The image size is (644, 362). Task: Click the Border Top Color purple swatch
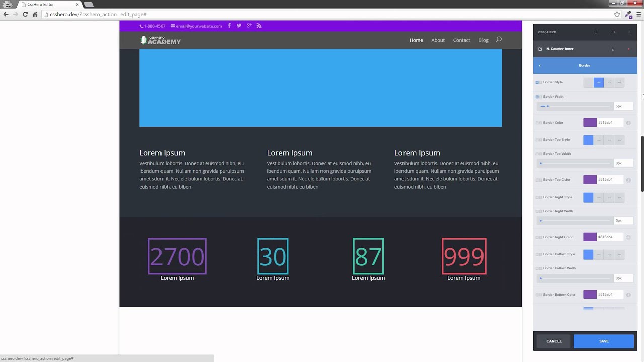590,180
